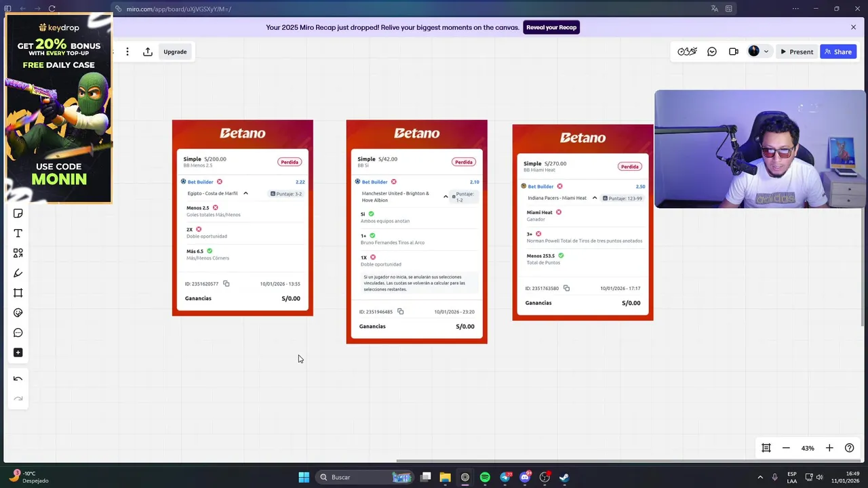The width and height of the screenshot is (868, 488).
Task: Click Reveal your Recap button
Action: (x=551, y=27)
